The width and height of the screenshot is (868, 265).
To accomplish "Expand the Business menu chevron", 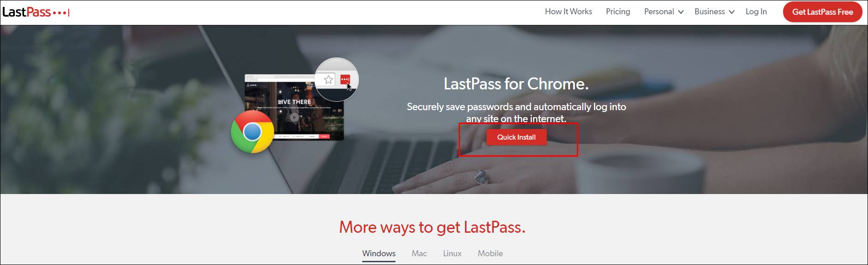I will pyautogui.click(x=731, y=12).
